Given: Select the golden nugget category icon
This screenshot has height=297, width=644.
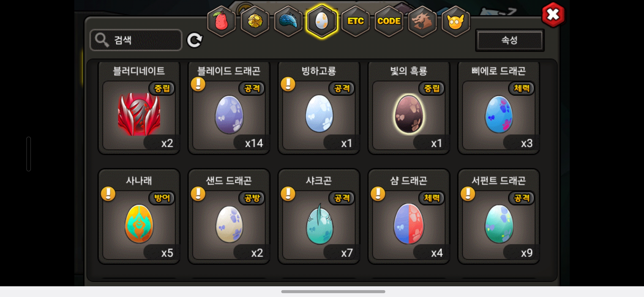Looking at the screenshot, I should point(255,21).
